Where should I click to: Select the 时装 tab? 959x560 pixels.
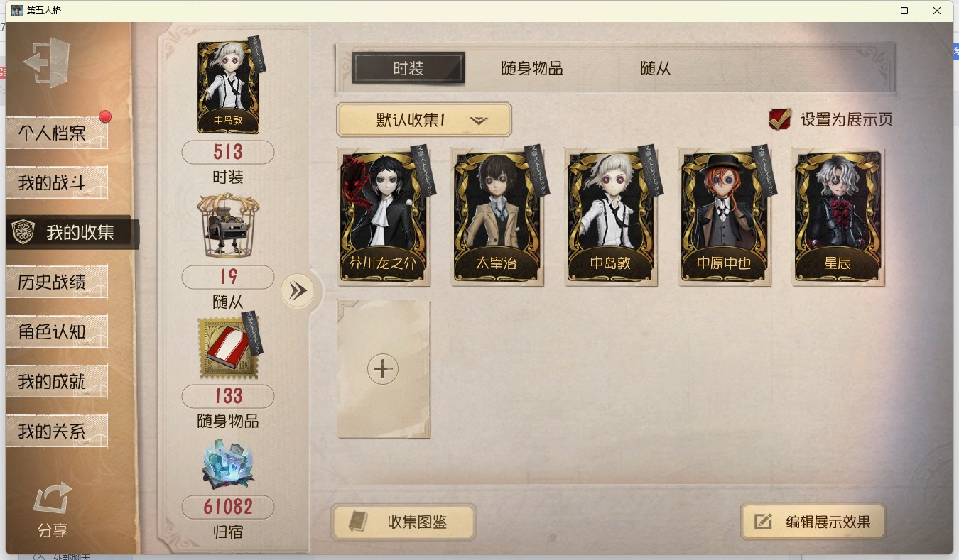pyautogui.click(x=408, y=68)
